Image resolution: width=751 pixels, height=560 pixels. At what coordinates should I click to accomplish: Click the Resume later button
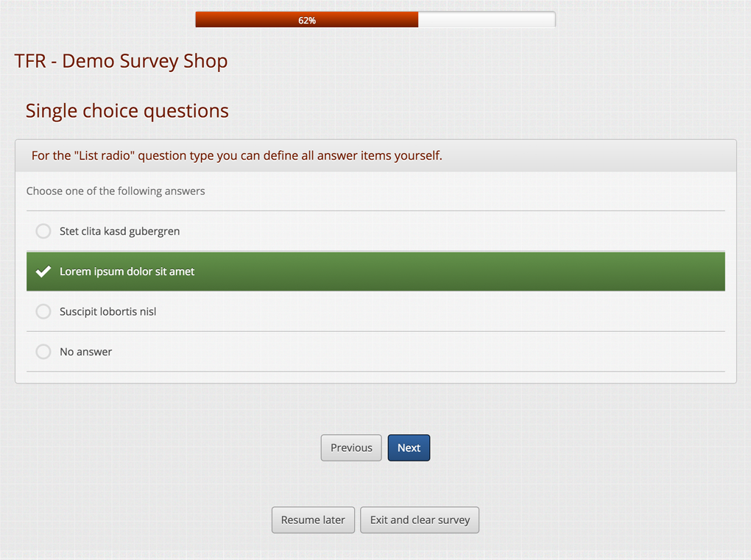(x=313, y=520)
